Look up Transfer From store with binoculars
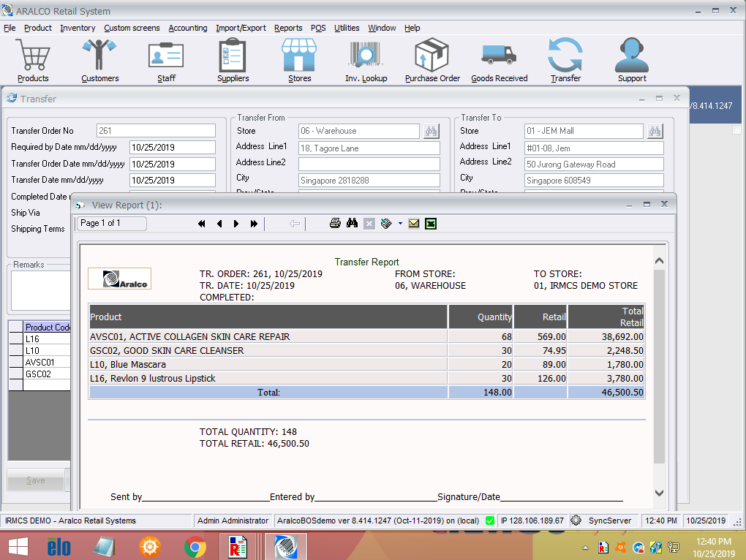This screenshot has width=746, height=560. tap(432, 132)
